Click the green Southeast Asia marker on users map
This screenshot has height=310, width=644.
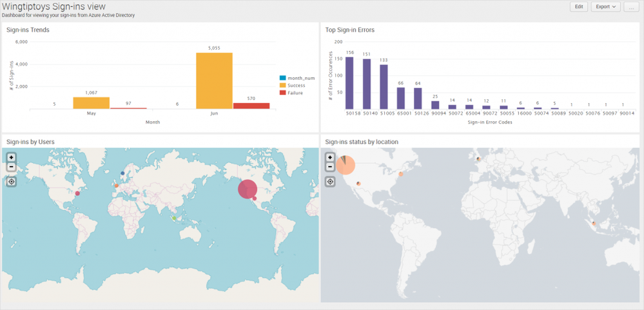[x=174, y=218]
